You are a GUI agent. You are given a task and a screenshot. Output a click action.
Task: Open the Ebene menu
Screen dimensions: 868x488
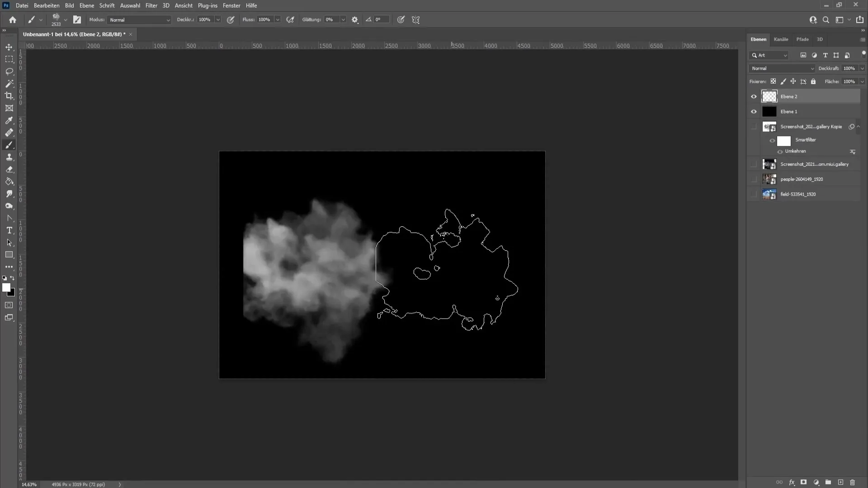[86, 5]
